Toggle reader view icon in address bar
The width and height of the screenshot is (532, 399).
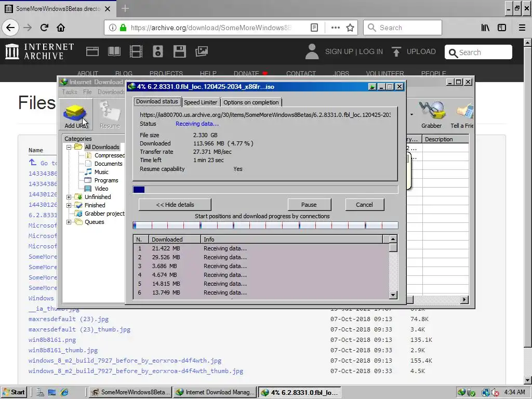coord(314,28)
